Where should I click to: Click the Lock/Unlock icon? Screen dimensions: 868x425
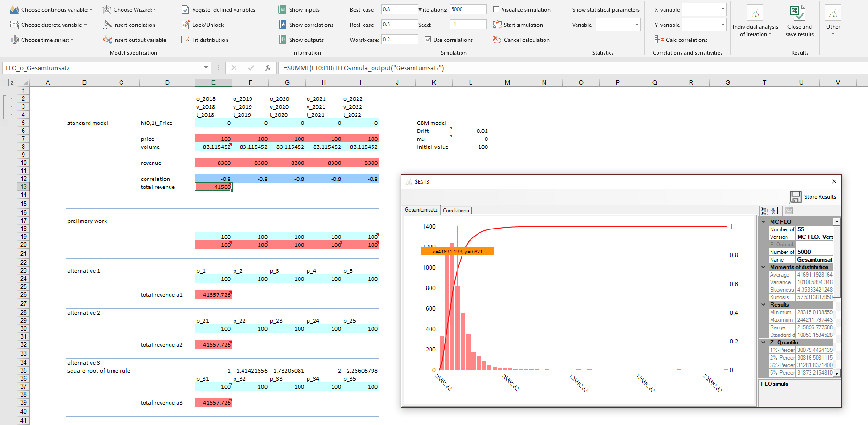186,25
